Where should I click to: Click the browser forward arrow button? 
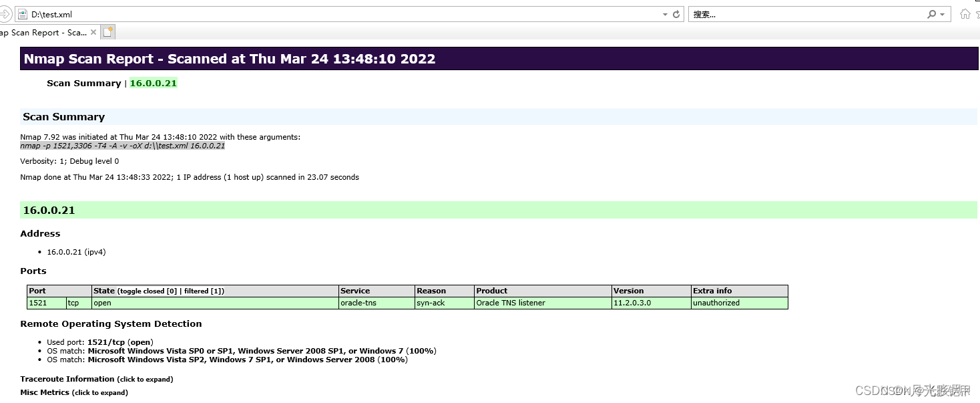point(4,14)
